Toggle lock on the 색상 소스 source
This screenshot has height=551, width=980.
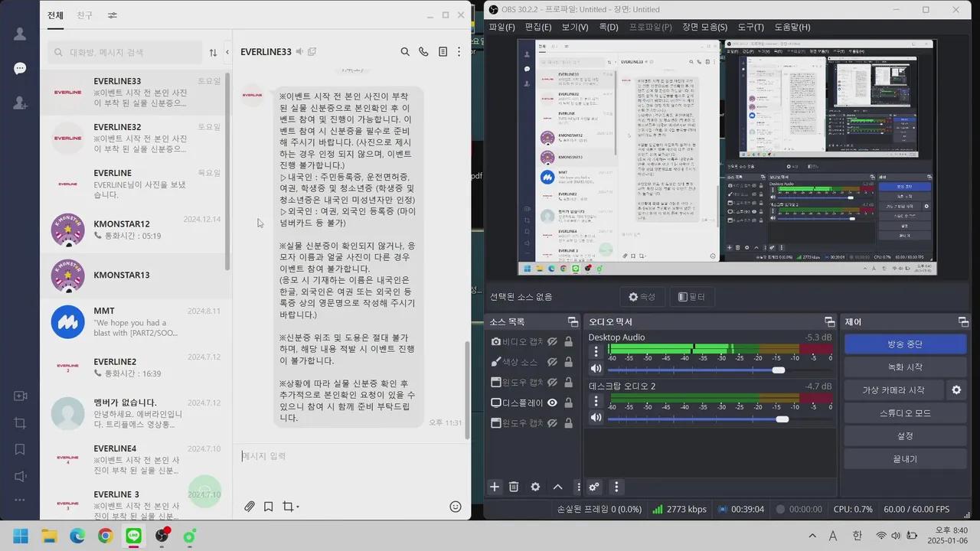tap(568, 361)
